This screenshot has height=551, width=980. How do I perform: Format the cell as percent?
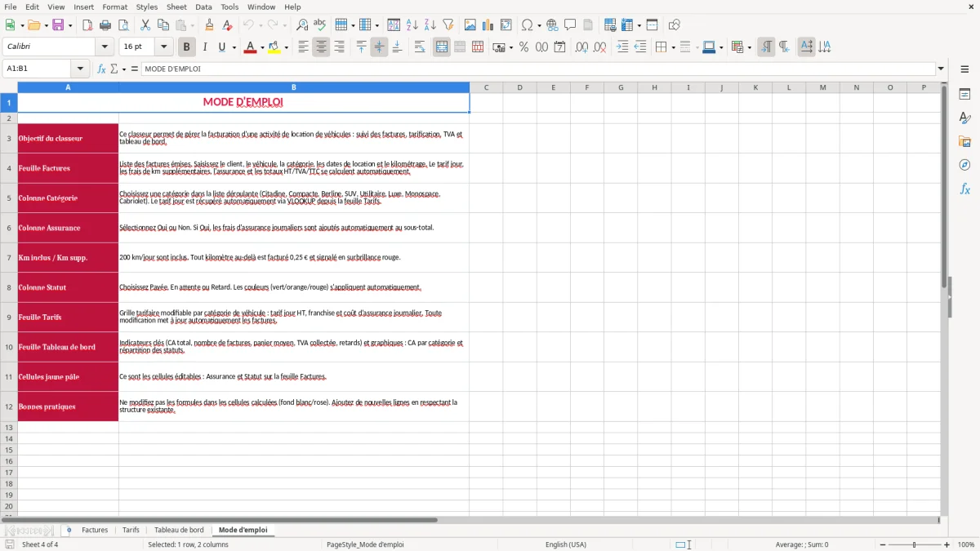(x=523, y=47)
